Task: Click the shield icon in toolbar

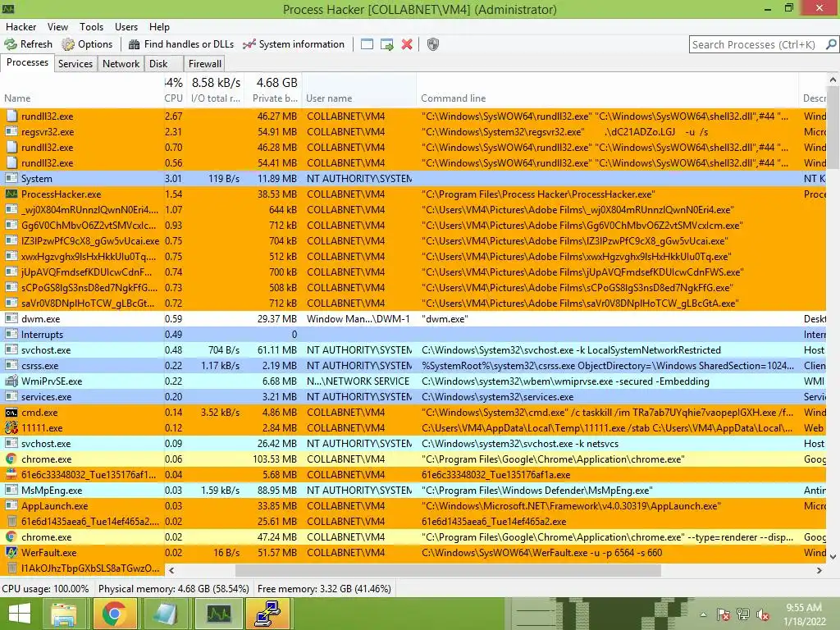Action: (x=433, y=44)
